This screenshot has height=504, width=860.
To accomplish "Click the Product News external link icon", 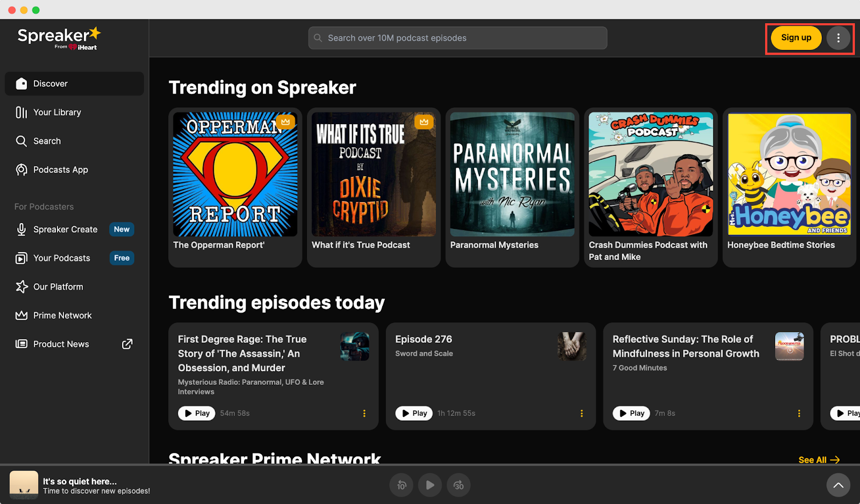I will [x=127, y=344].
